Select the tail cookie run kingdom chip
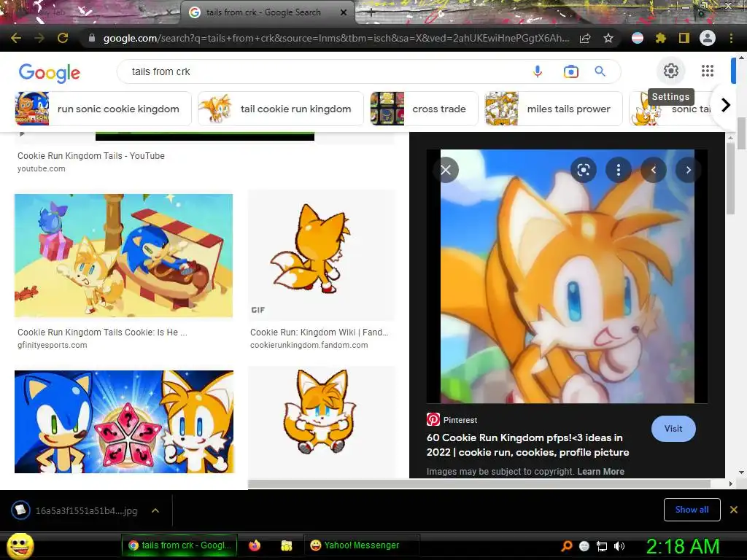Image resolution: width=747 pixels, height=560 pixels. click(x=281, y=109)
